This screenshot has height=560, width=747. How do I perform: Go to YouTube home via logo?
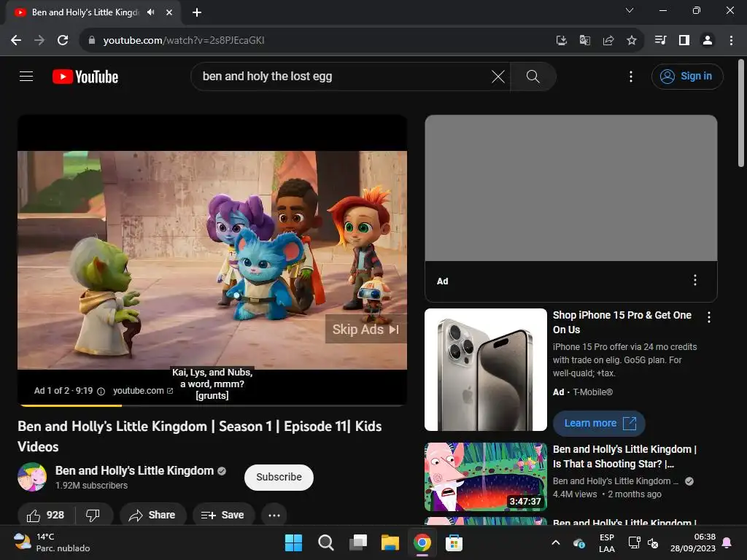[x=85, y=77]
